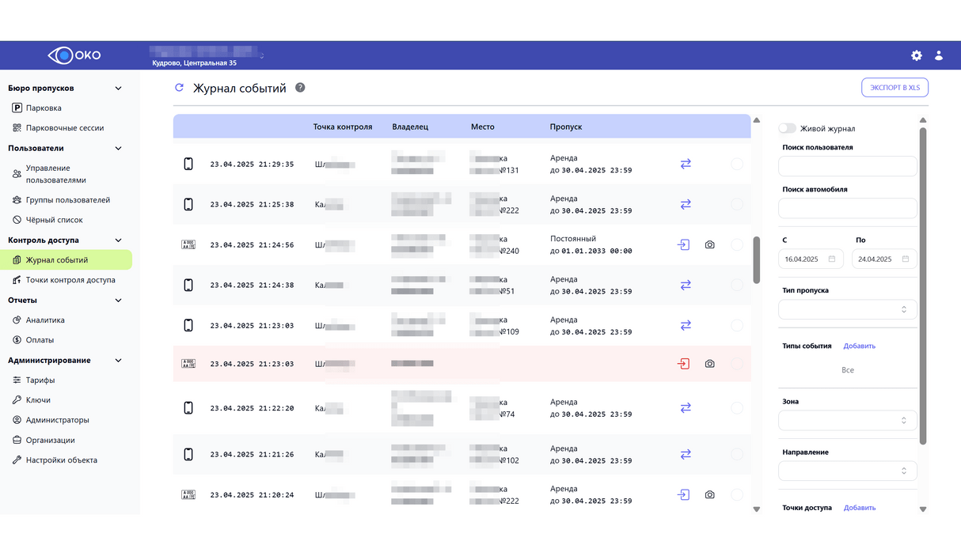Click start date field 16.04.2025
The width and height of the screenshot is (961, 560).
[x=811, y=259]
